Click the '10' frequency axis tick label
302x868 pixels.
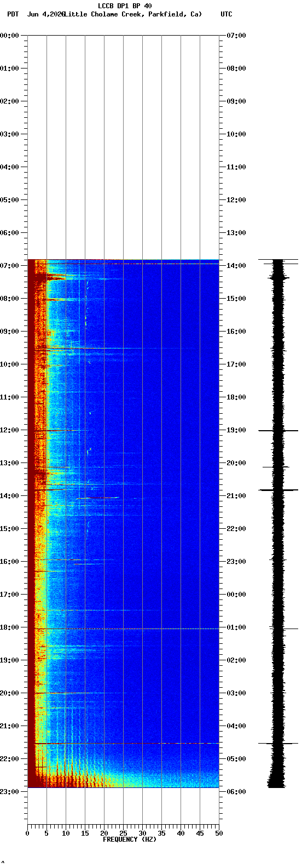(66, 833)
